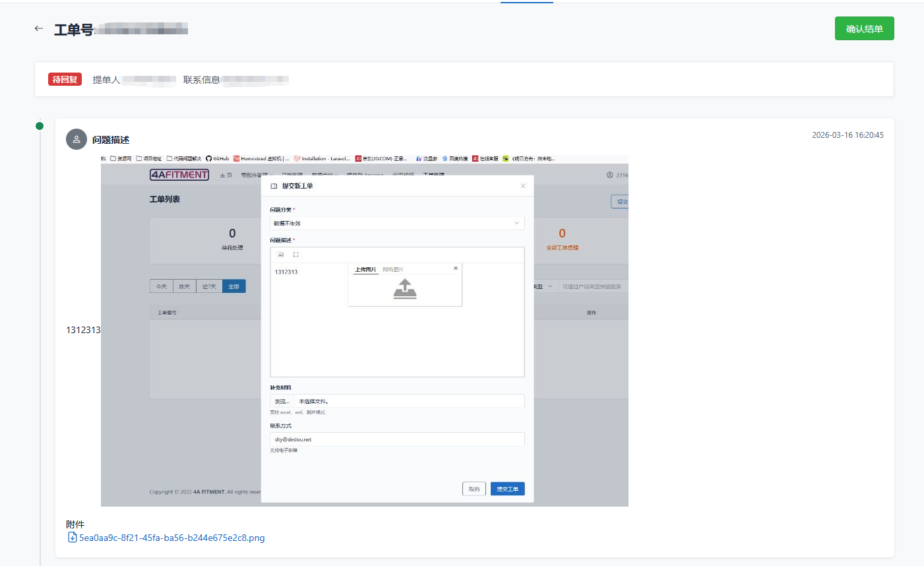Click the grey user avatar by 问题描述
924x566 pixels.
pos(77,139)
